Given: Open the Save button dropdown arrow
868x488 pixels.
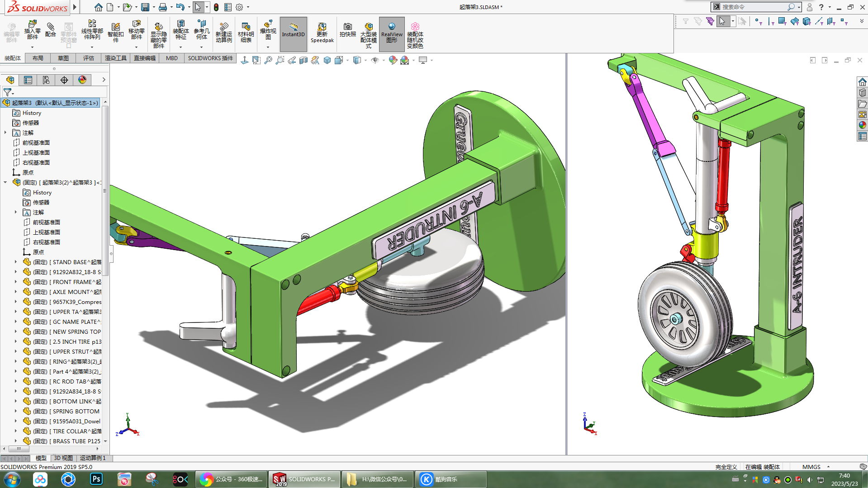Looking at the screenshot, I should 154,7.
